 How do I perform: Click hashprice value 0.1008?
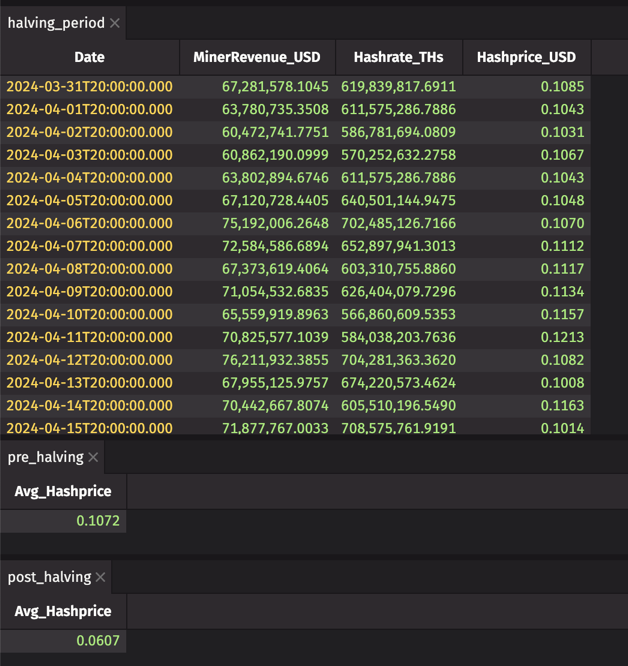click(563, 383)
